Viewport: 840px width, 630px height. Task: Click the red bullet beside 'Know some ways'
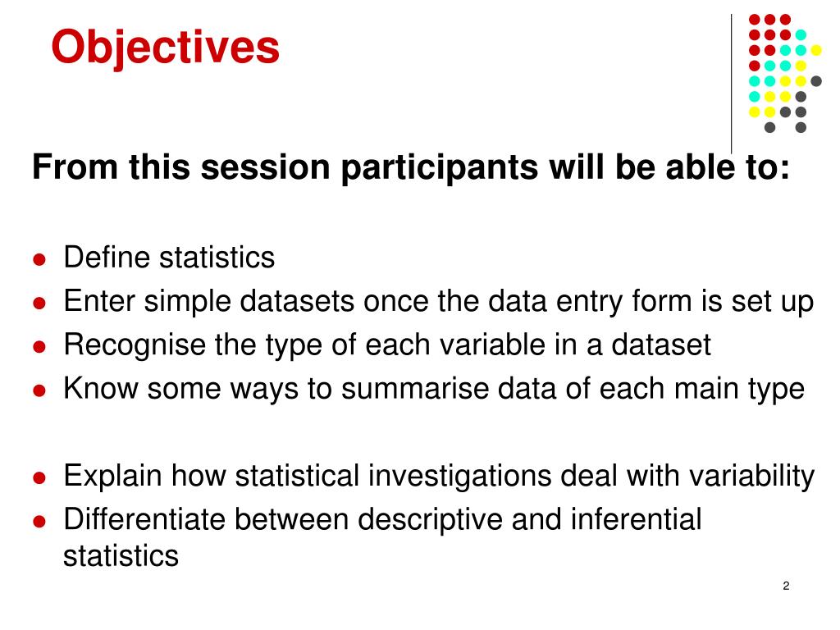tap(39, 391)
